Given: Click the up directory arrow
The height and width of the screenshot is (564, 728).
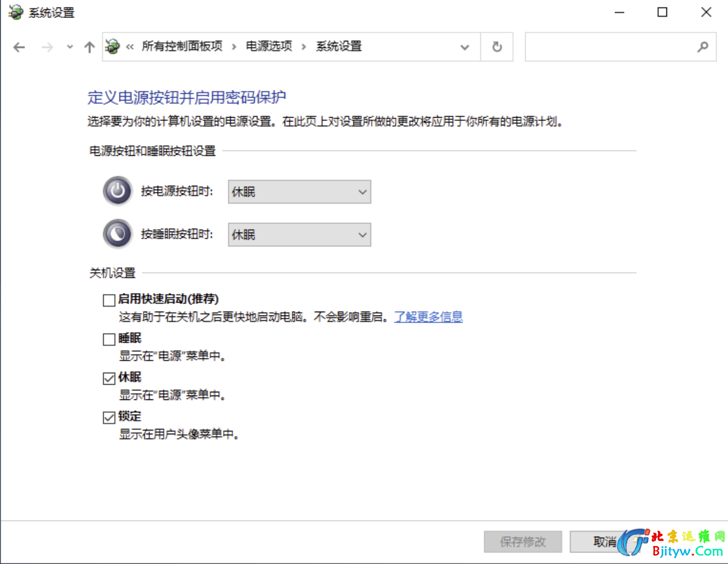Looking at the screenshot, I should (x=89, y=47).
